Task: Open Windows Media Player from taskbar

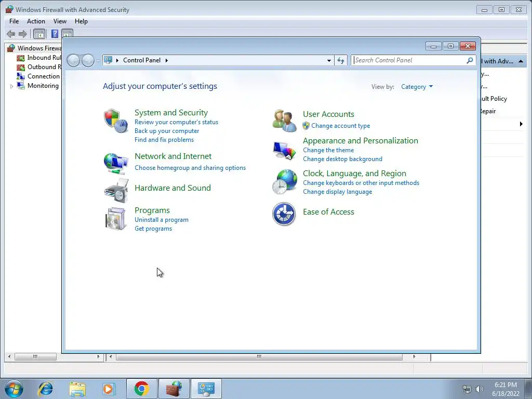Action: pos(109,389)
